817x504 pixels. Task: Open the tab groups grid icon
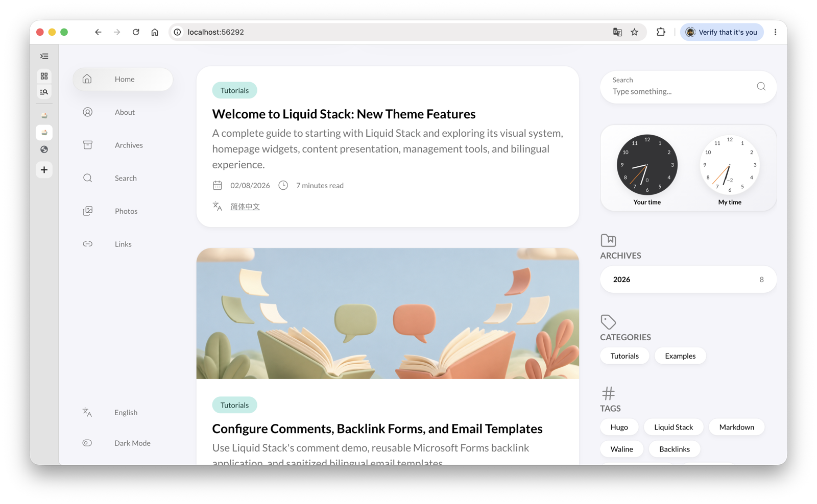click(x=44, y=76)
